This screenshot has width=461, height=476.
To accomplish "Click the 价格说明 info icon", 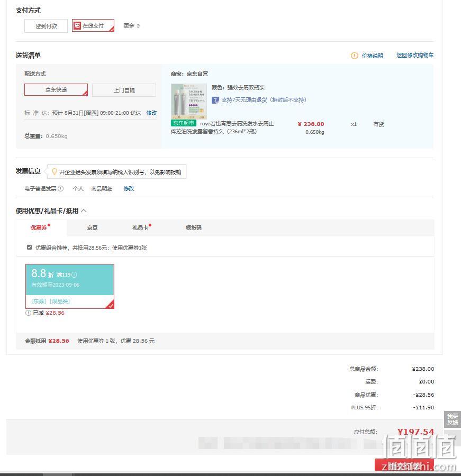I will 354,56.
